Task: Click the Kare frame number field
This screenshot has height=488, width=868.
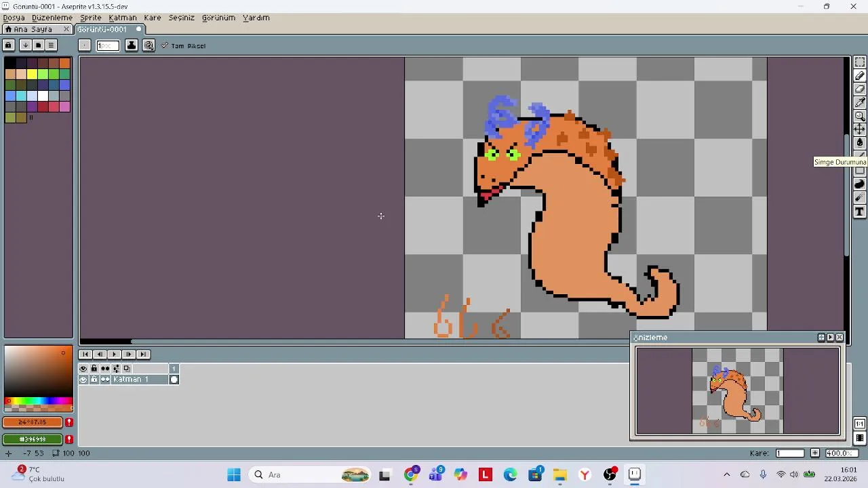Action: point(790,453)
